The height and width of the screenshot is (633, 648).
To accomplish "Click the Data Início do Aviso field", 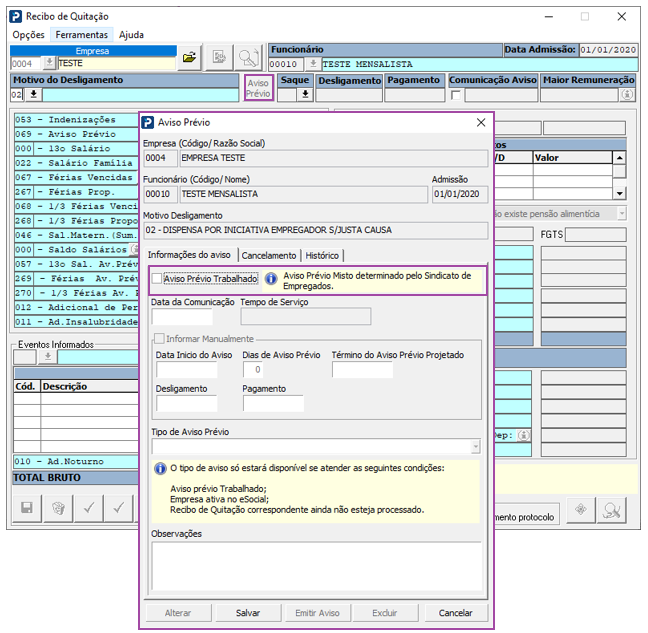I will pos(187,369).
